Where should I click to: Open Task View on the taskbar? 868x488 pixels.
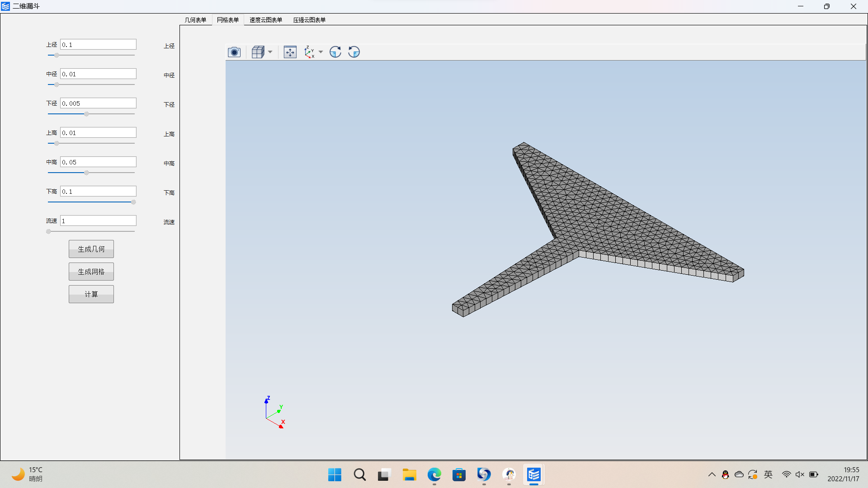coord(384,475)
